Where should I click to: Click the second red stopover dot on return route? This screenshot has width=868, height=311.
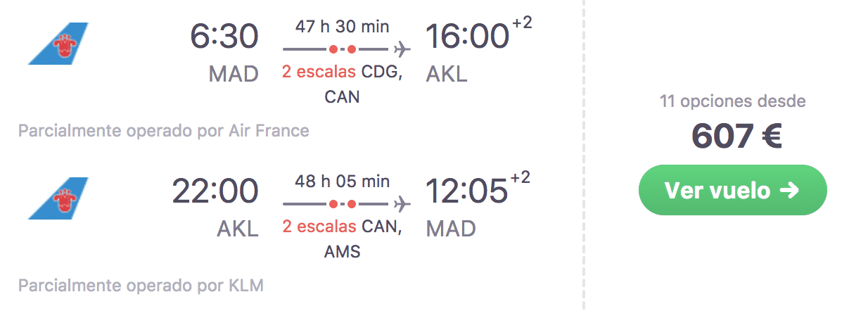(351, 204)
